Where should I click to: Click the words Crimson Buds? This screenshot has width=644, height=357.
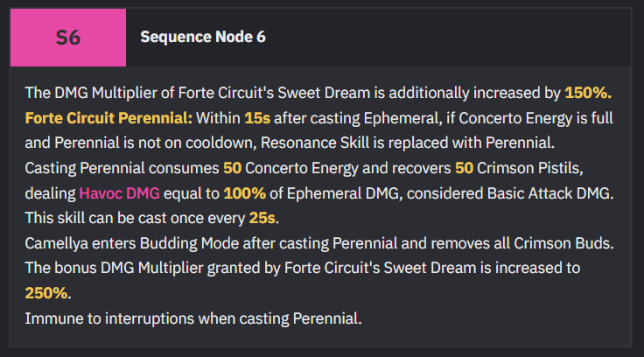click(563, 243)
